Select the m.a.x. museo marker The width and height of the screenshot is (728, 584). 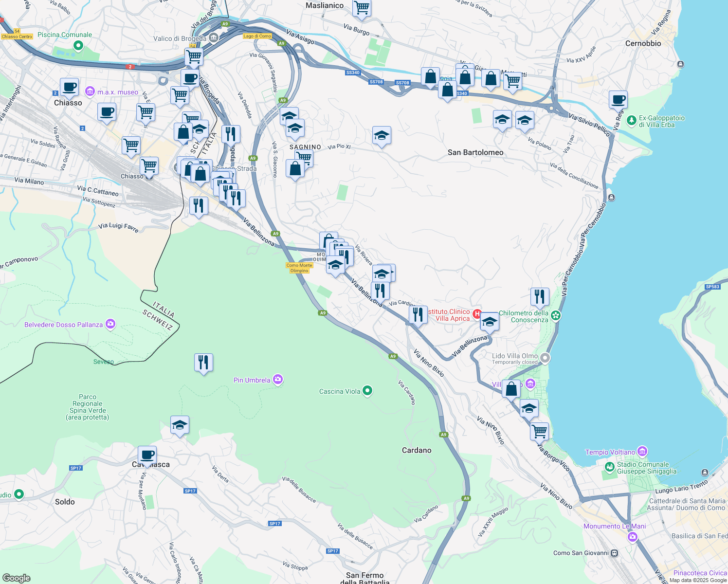coord(90,91)
